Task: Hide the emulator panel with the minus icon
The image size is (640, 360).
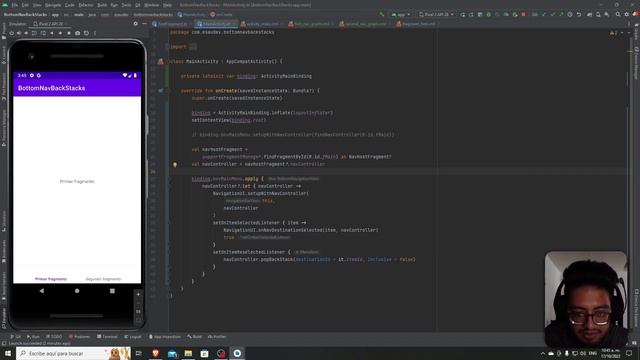Action: point(144,24)
